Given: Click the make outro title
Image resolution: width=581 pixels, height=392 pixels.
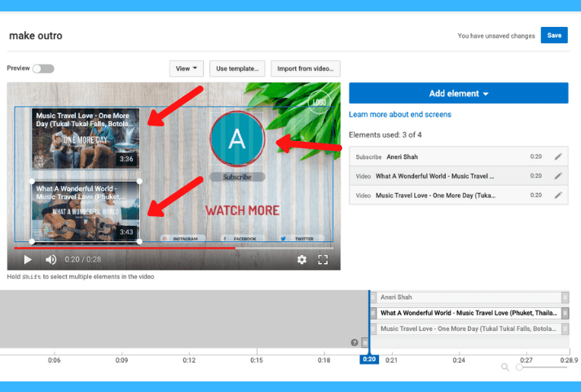Looking at the screenshot, I should [36, 36].
